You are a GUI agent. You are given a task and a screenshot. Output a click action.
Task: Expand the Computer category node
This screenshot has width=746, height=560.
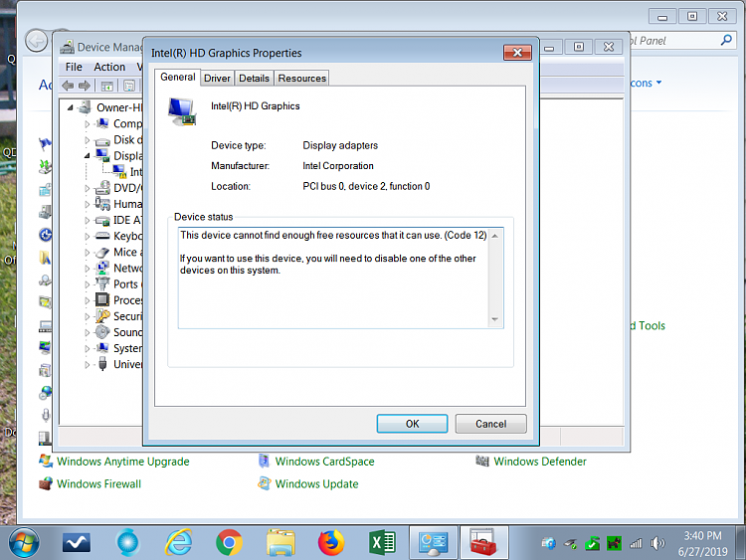[88, 124]
